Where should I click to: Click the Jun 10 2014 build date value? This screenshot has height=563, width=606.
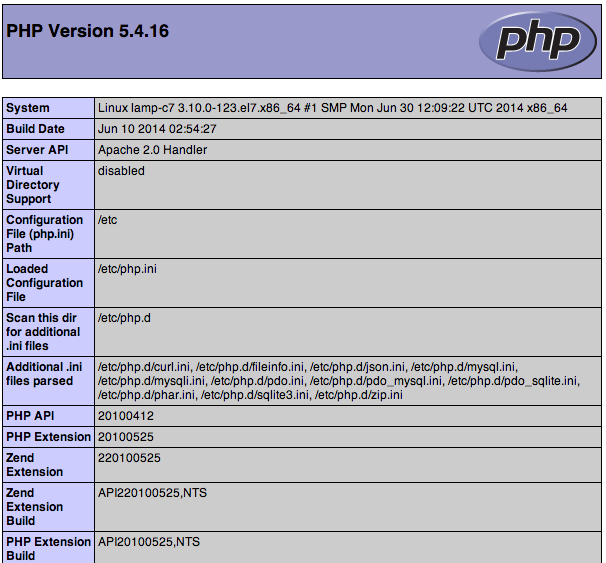[157, 129]
